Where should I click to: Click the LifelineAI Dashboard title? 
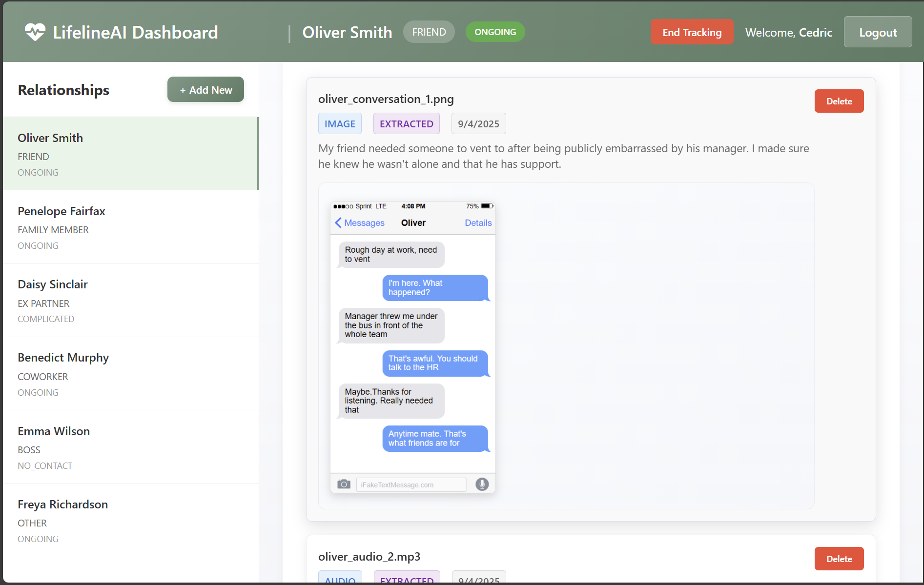click(135, 32)
